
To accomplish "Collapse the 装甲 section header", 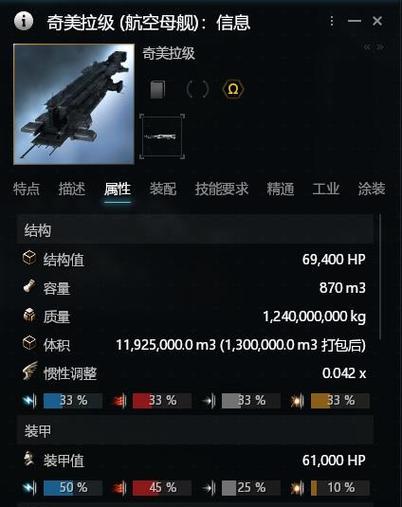I will (195, 431).
